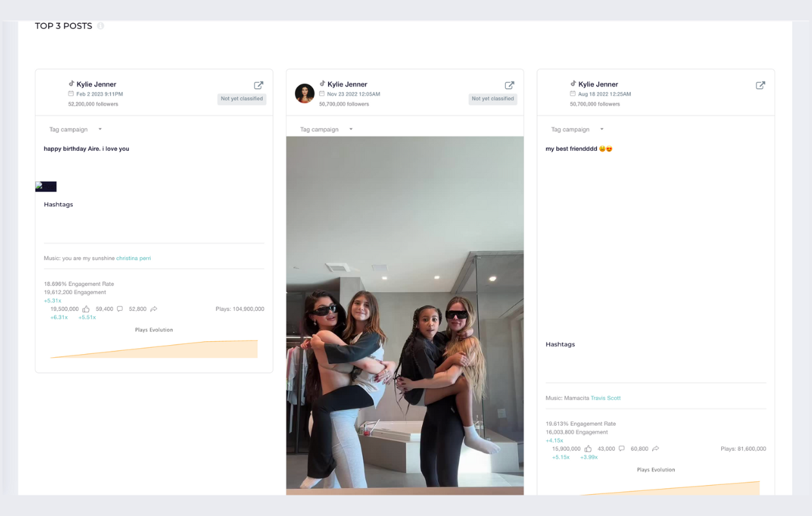Screen dimensions: 812x516
Task: Click the share arrow icon next to 60,800
Action: pyautogui.click(x=655, y=449)
